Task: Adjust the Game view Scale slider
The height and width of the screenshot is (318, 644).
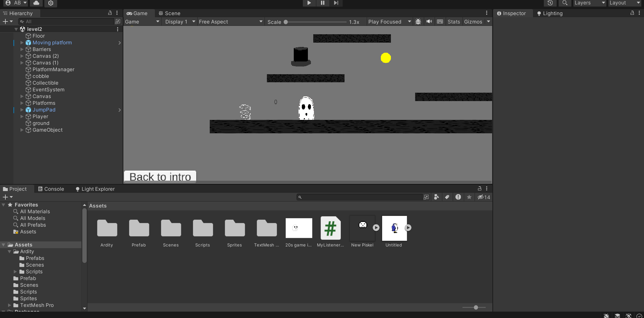Action: (x=285, y=22)
